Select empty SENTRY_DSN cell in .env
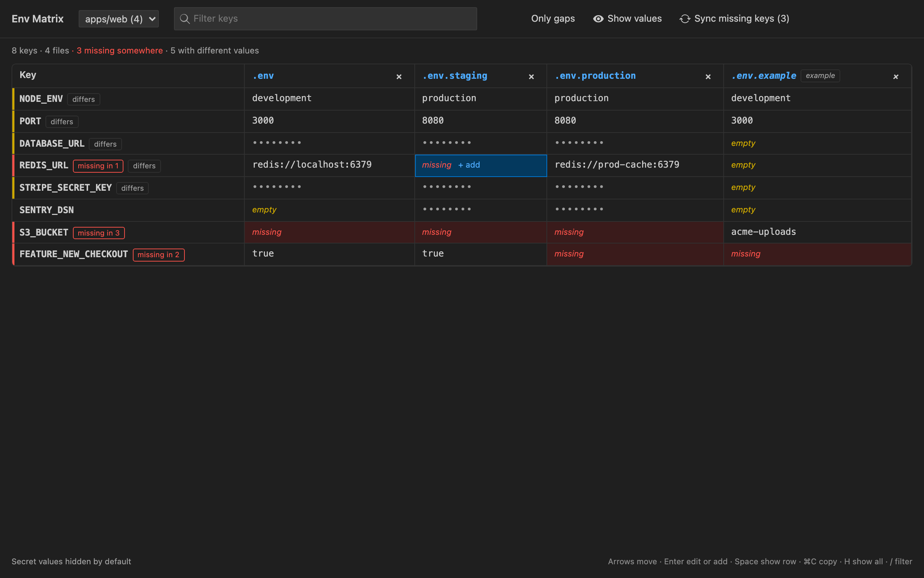This screenshot has width=924, height=578. click(x=330, y=210)
